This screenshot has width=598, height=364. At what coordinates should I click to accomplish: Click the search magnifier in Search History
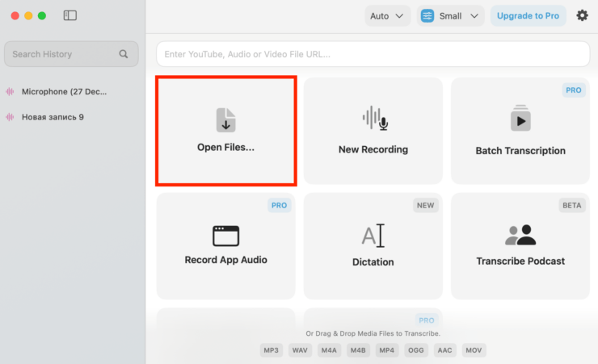124,54
